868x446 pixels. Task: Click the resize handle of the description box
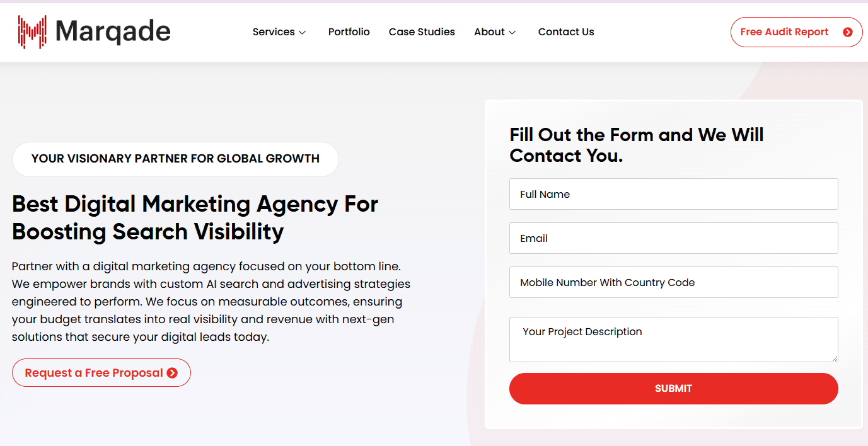tap(834, 358)
